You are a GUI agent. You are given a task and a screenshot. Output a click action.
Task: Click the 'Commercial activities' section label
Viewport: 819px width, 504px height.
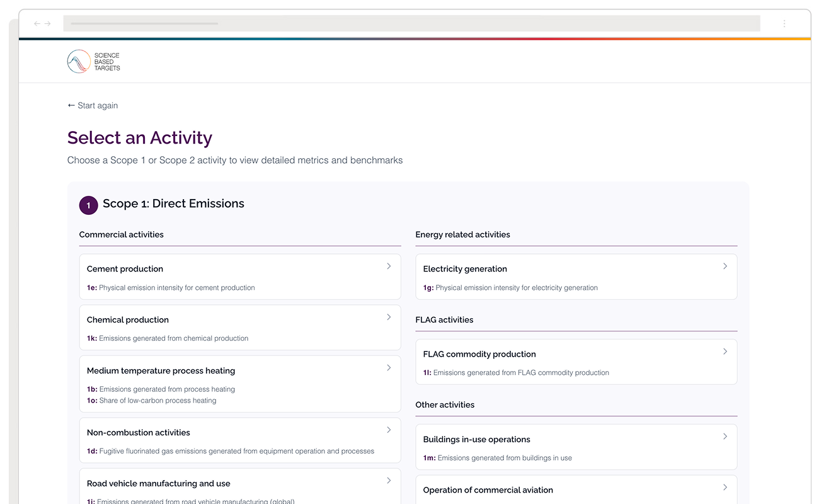pos(122,234)
